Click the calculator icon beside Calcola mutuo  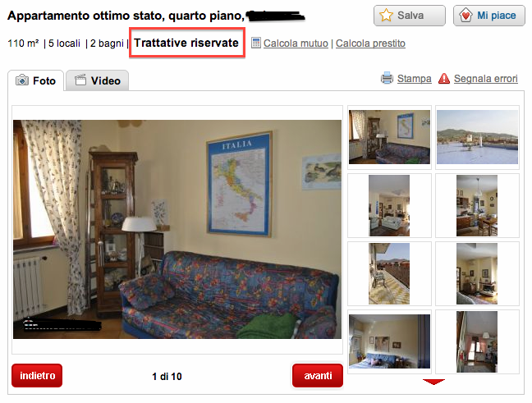tap(256, 43)
